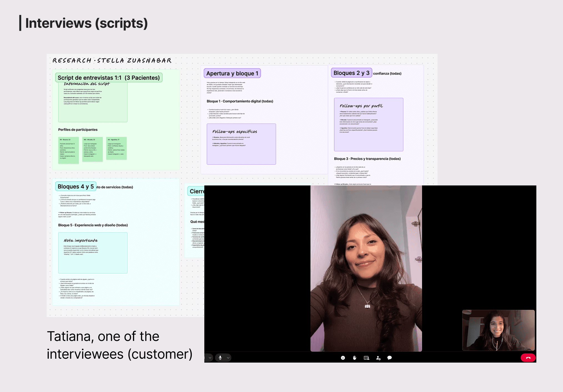The image size is (563, 392).
Task: Click the middle green participant profile sticky
Action: click(93, 149)
